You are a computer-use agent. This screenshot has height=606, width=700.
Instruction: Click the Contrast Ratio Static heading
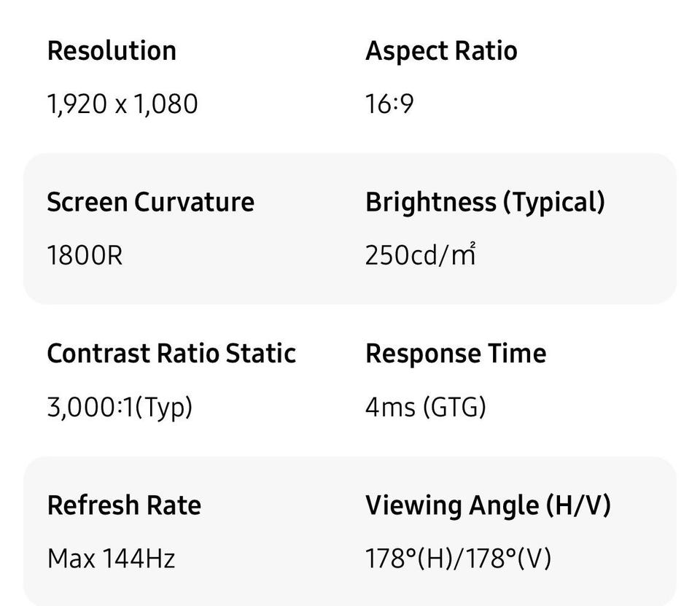pos(171,354)
